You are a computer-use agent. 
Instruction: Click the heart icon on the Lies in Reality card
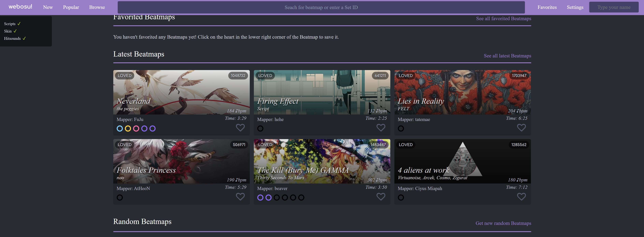(521, 127)
